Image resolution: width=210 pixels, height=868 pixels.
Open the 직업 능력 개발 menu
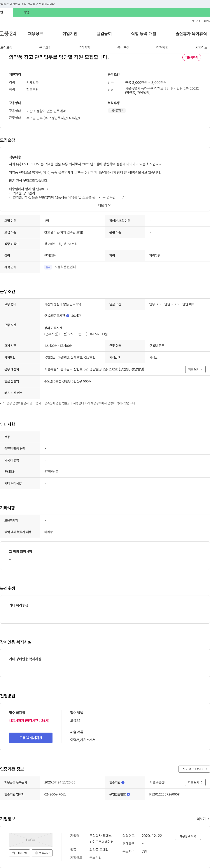point(143,34)
